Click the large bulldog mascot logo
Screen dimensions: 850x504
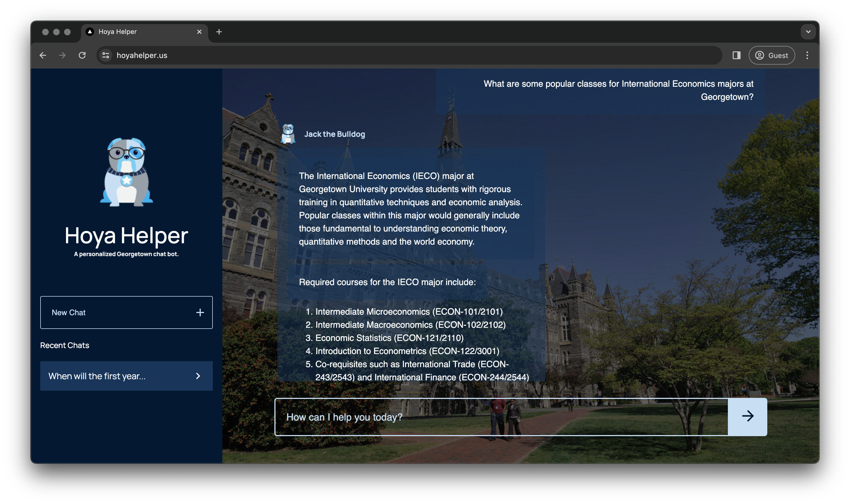click(127, 172)
